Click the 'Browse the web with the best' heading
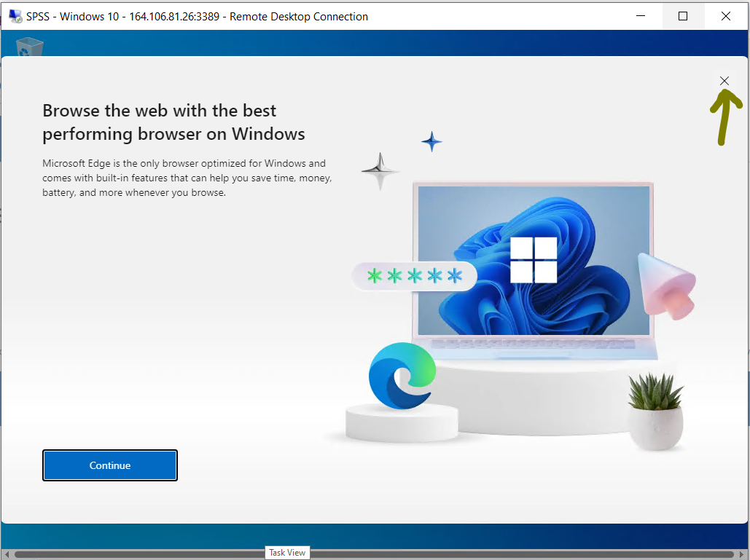 click(173, 122)
